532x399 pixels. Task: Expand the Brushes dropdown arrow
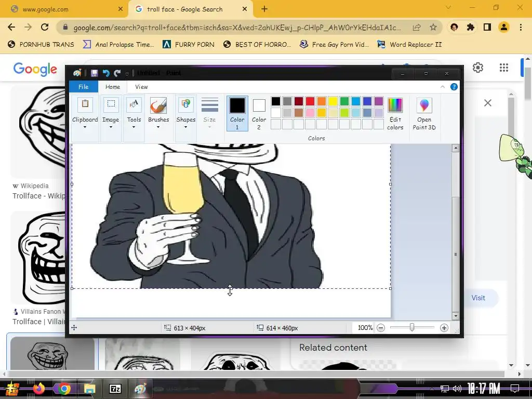click(158, 127)
